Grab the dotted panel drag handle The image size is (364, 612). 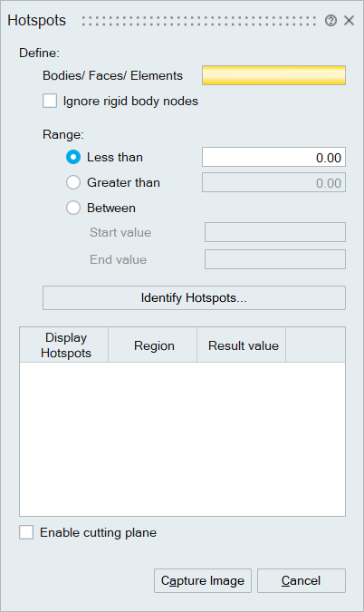199,21
